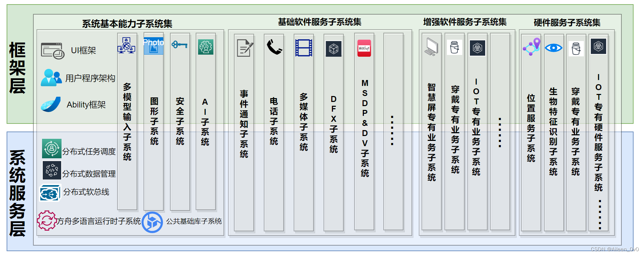Click the vertical 位置服务子系统 label
644x255 pixels.
click(531, 128)
